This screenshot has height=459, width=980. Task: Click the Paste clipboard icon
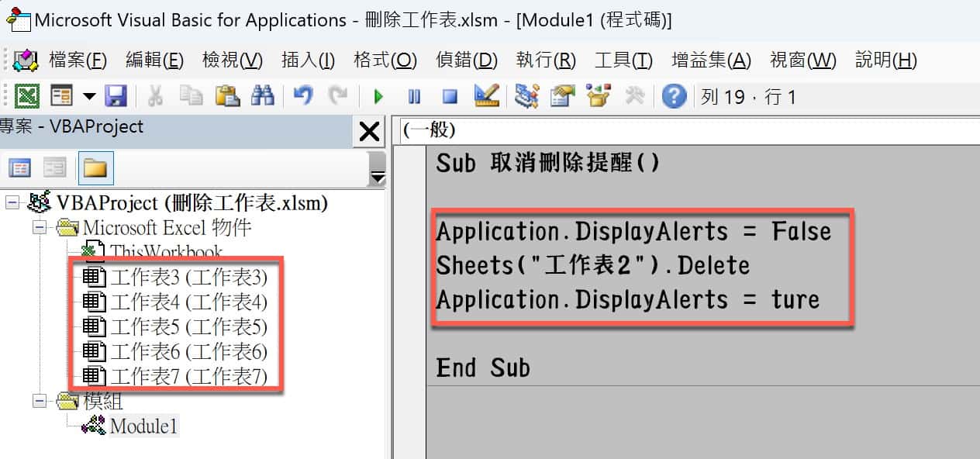click(x=227, y=96)
